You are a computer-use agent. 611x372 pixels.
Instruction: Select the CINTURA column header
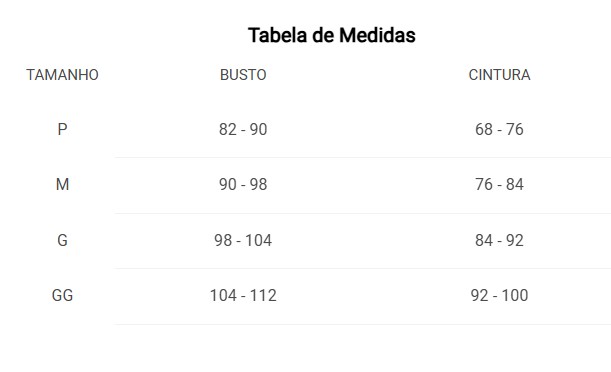[499, 75]
